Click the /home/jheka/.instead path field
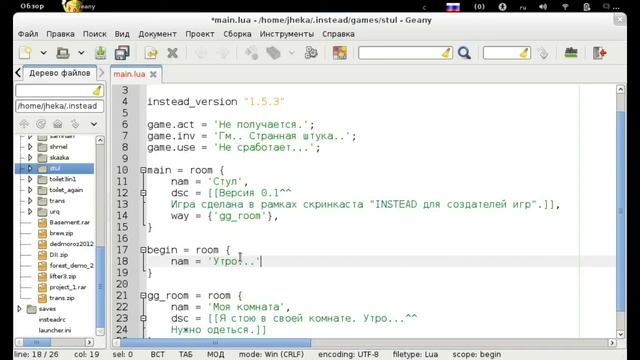640x360 pixels. point(60,106)
